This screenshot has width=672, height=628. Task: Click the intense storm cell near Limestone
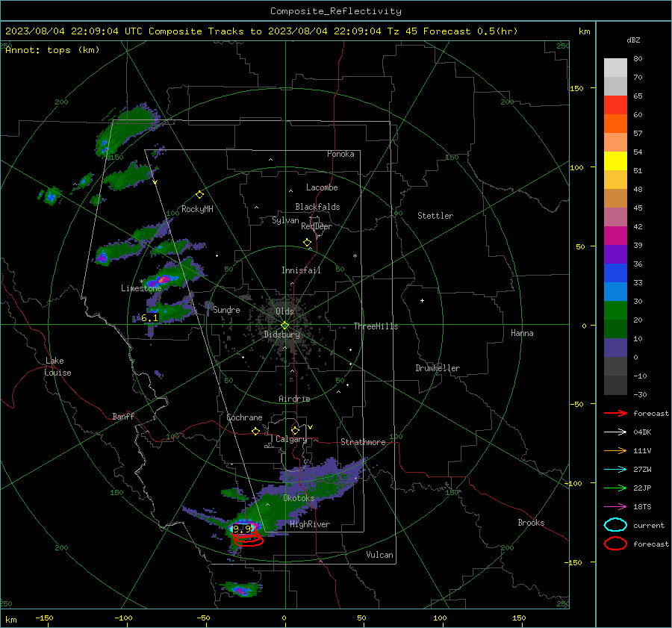click(161, 280)
